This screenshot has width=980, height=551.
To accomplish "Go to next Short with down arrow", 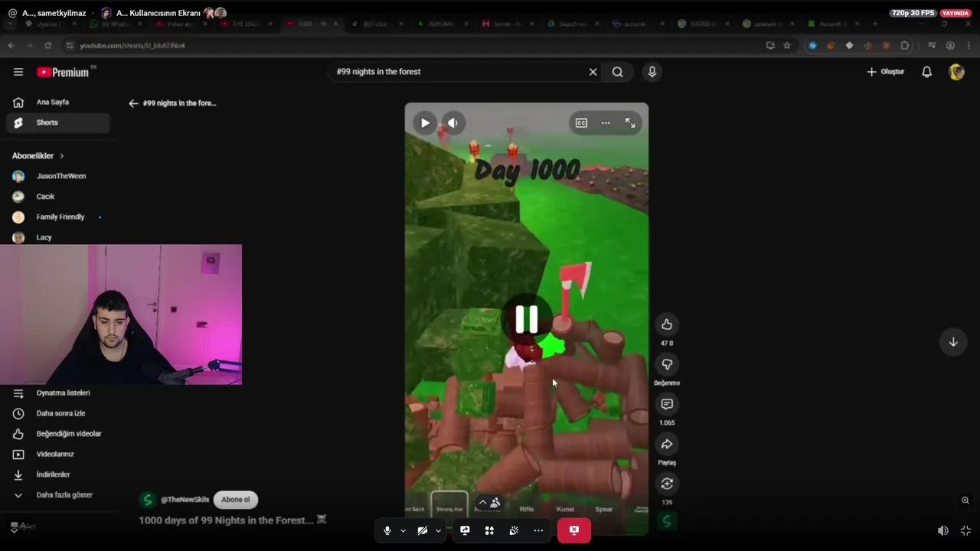I will point(953,342).
